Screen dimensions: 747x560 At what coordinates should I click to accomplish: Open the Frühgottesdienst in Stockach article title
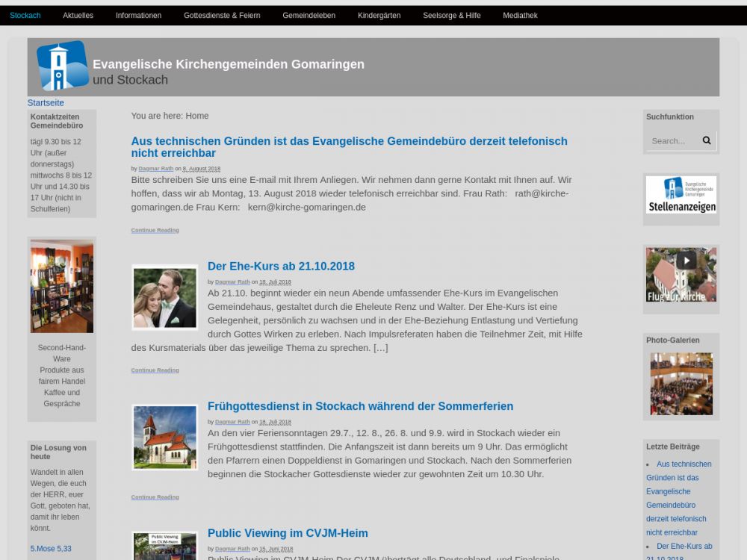coord(360,406)
